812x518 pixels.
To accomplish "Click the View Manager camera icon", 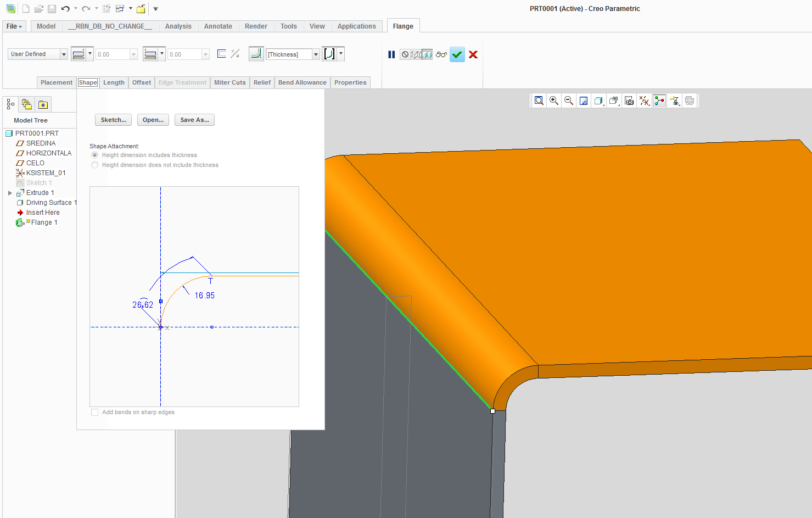I will pyautogui.click(x=629, y=101).
